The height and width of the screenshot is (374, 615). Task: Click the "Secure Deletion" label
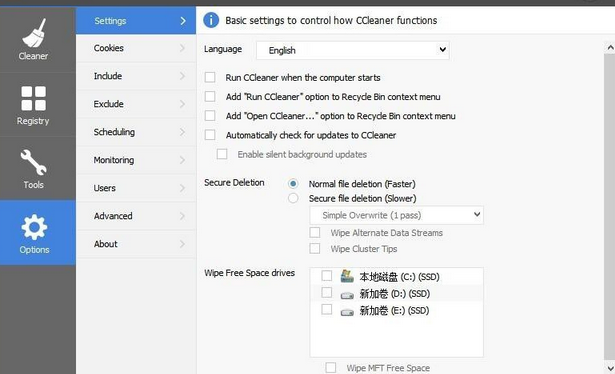[234, 183]
